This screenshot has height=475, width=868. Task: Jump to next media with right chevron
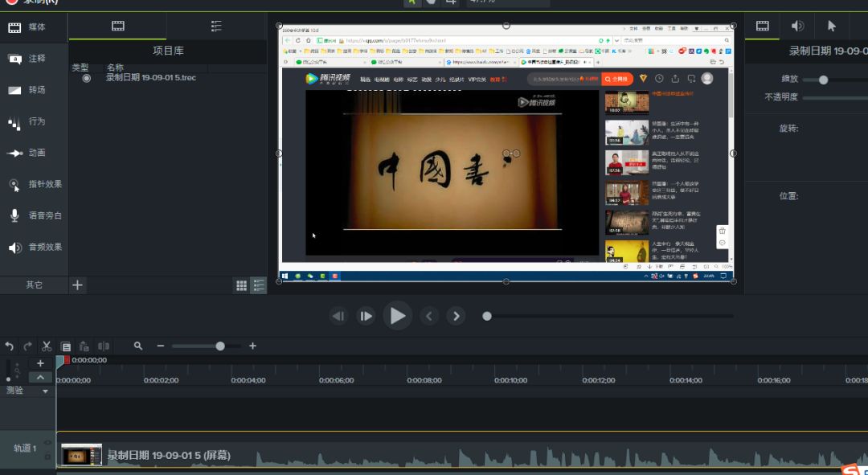[457, 316]
